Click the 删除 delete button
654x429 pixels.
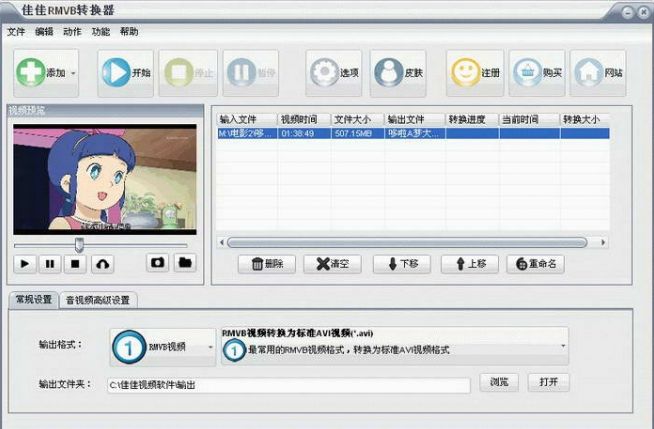coord(267,264)
